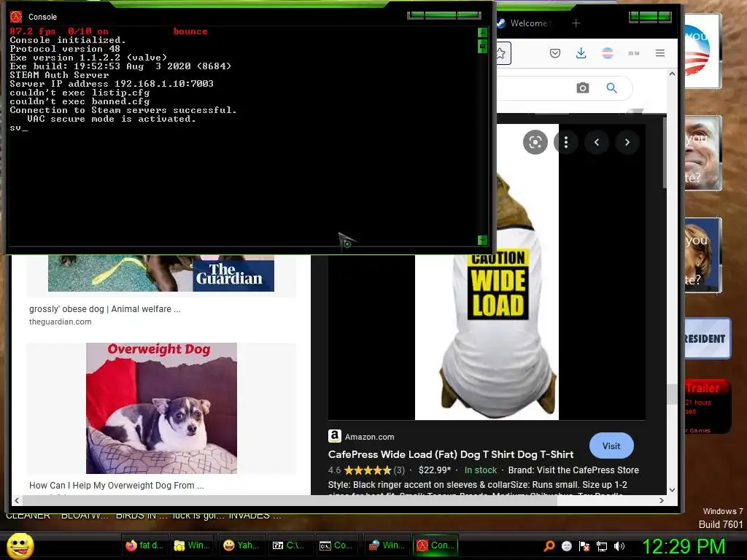
Task: Click the Obama face photo desktop gadget
Action: 702,153
